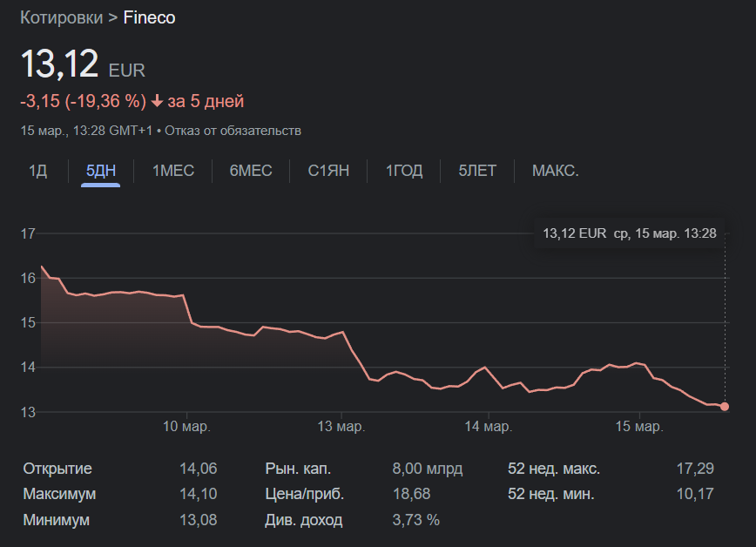Click the 52 нед. мин. value 10,17
The height and width of the screenshot is (547, 756).
(695, 494)
